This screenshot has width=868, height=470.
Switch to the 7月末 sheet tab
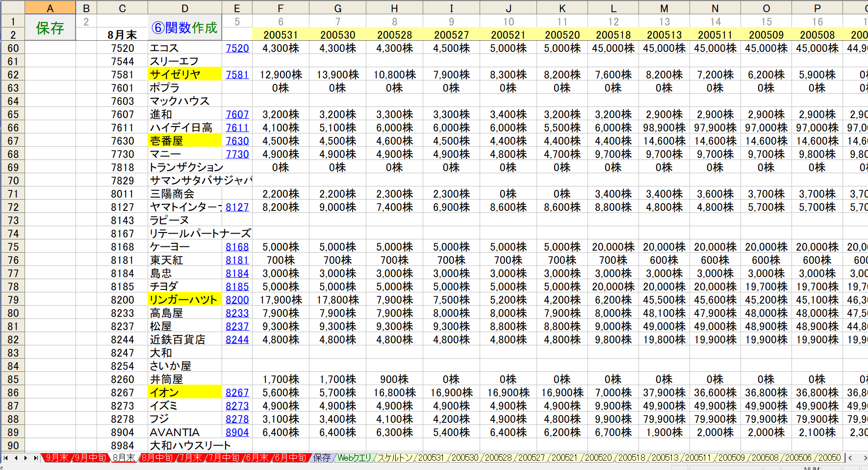190,458
